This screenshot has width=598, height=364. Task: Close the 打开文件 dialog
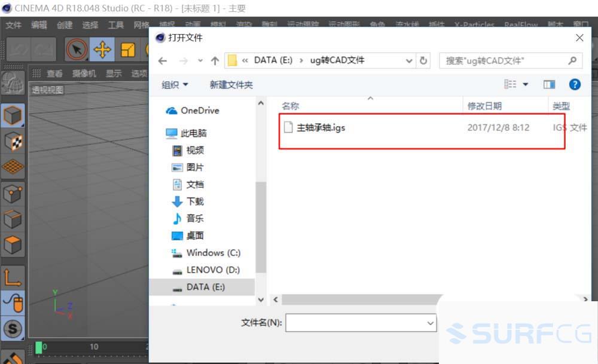579,38
